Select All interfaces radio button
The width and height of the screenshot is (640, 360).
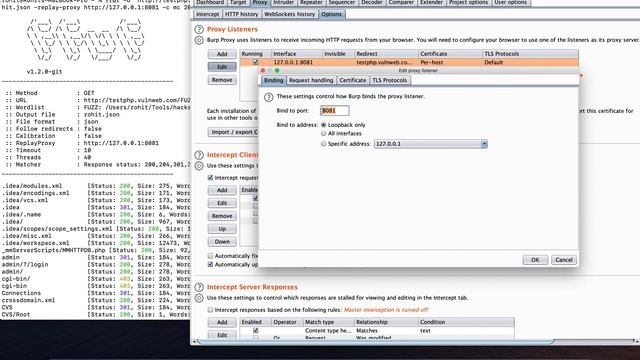(324, 133)
